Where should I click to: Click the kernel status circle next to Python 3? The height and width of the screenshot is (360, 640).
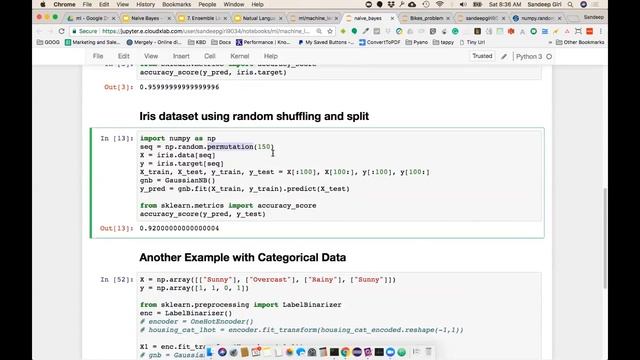click(x=549, y=56)
